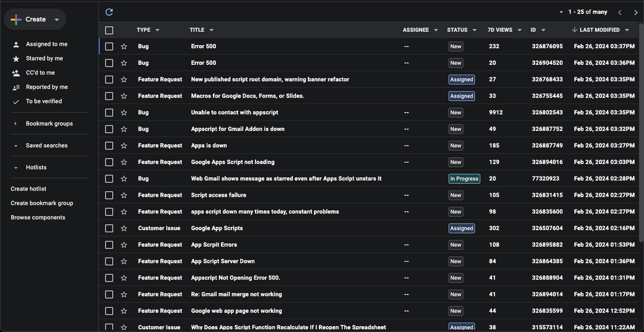
Task: Select checkbox for 'Macros for Google Docs' row
Action: [x=109, y=96]
